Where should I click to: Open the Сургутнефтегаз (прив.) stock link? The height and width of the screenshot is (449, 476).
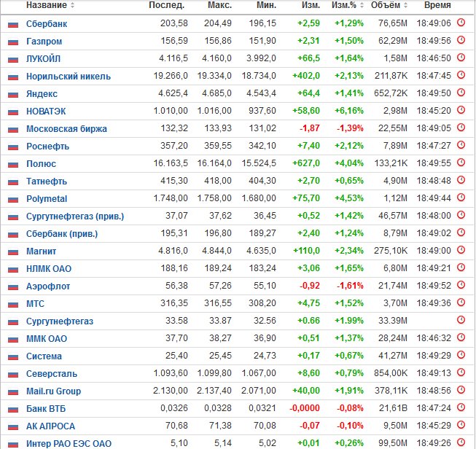click(x=75, y=216)
